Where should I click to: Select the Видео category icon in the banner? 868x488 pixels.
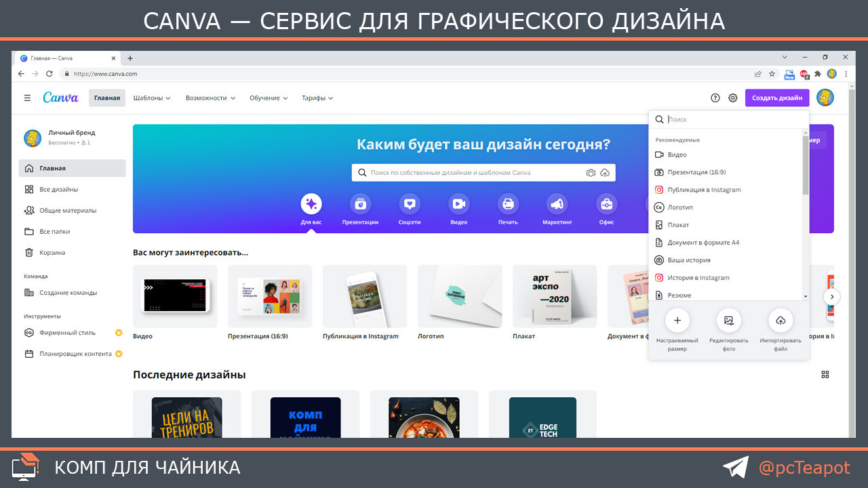pyautogui.click(x=458, y=203)
